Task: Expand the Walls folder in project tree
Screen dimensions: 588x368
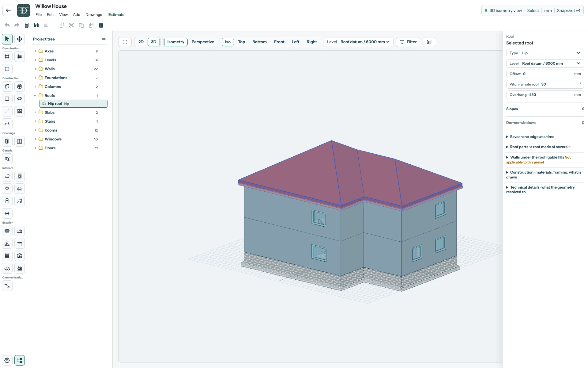Action: pos(36,69)
